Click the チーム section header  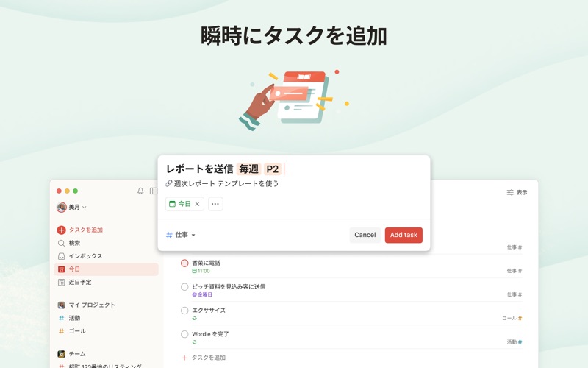tap(77, 354)
